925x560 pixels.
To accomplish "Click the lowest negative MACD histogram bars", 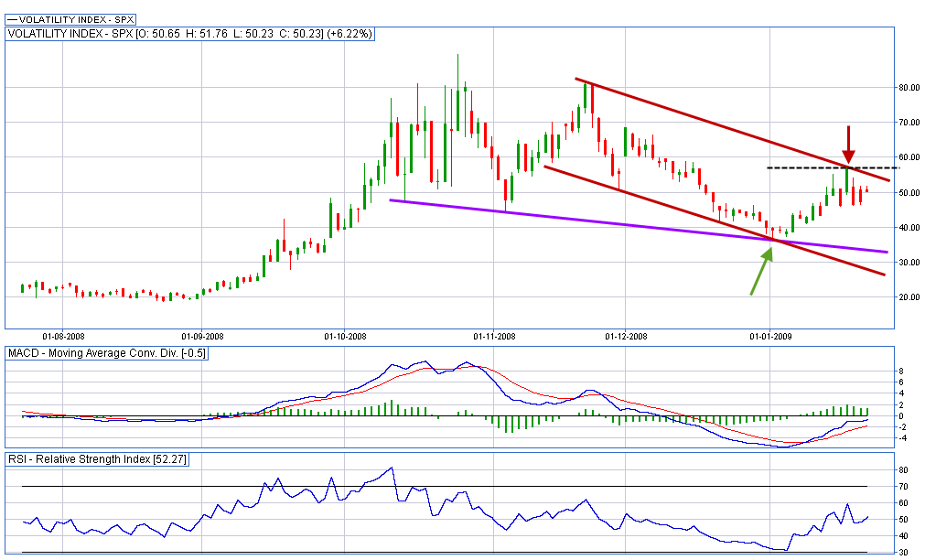I will (509, 425).
